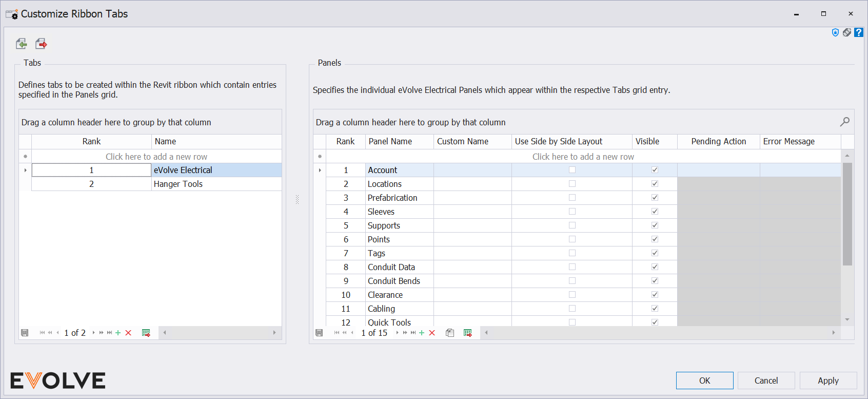Image resolution: width=868 pixels, height=399 pixels.
Task: Toggle Visible checkbox for Account panel
Action: (x=655, y=170)
